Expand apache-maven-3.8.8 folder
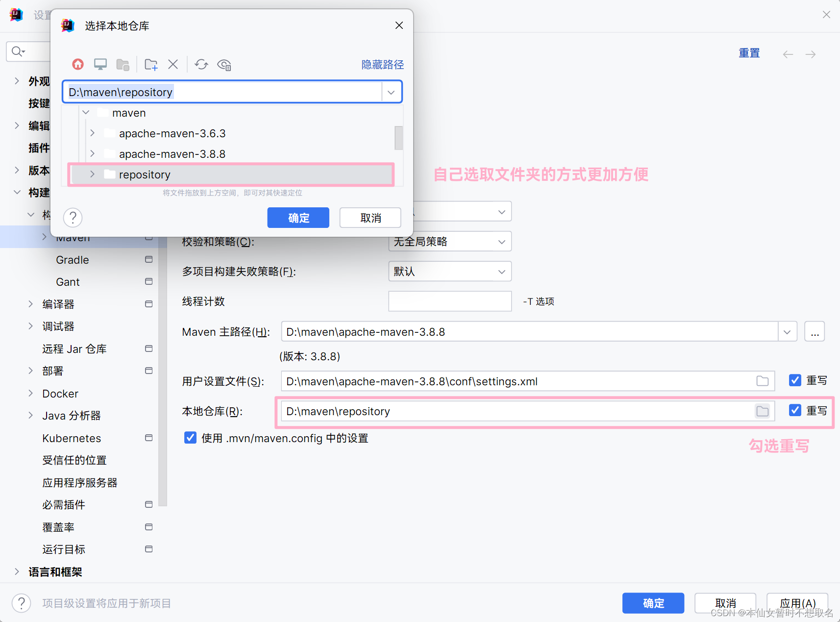The height and width of the screenshot is (622, 840). 92,154
